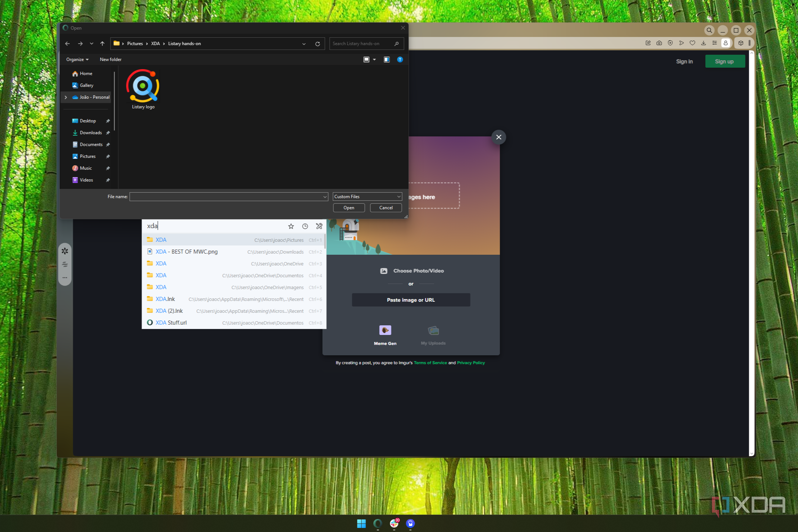Click the browser snapshot camera icon
798x532 pixels.
click(659, 43)
